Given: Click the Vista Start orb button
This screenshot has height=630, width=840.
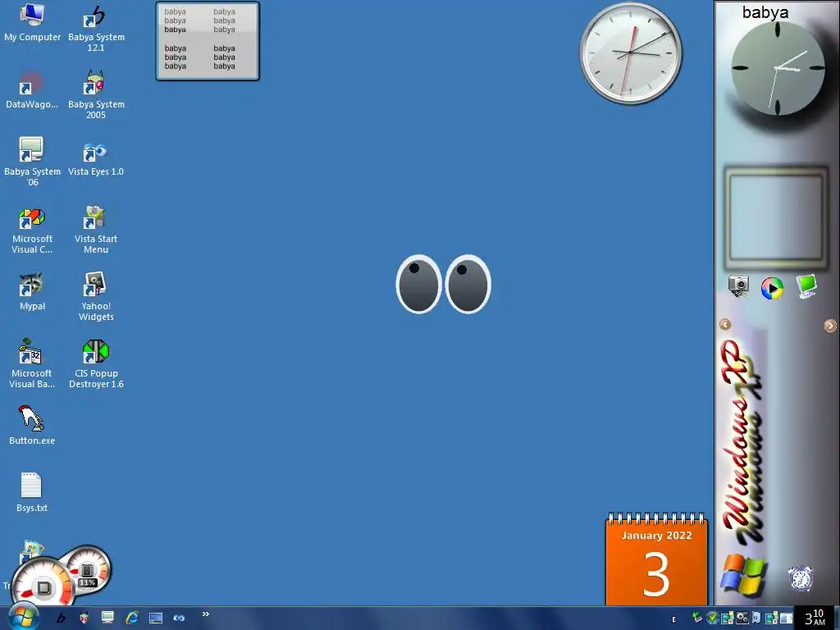Looking at the screenshot, I should tap(22, 618).
